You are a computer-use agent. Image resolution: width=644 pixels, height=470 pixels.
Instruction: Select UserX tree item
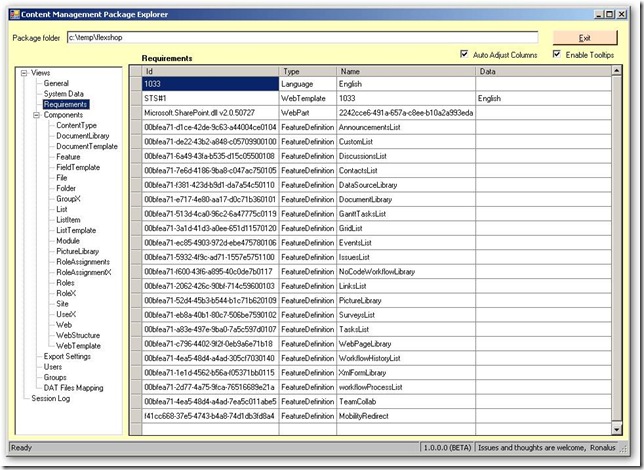pos(66,314)
